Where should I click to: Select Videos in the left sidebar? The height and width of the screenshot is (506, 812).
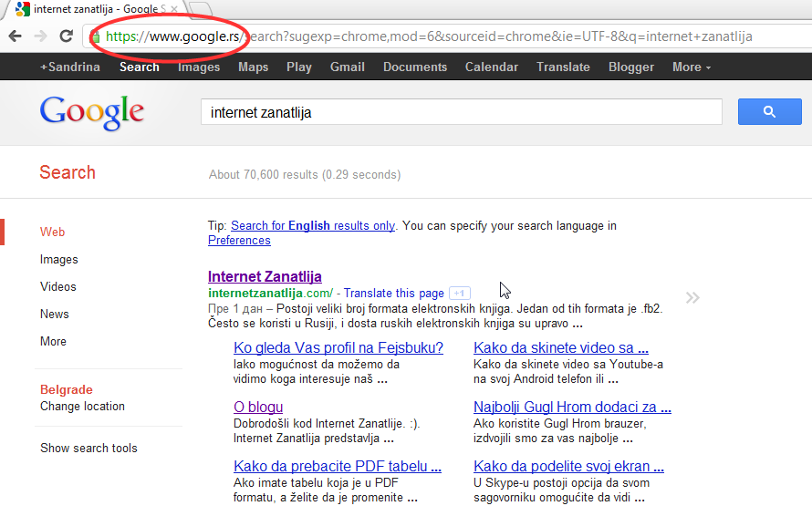[x=58, y=286]
